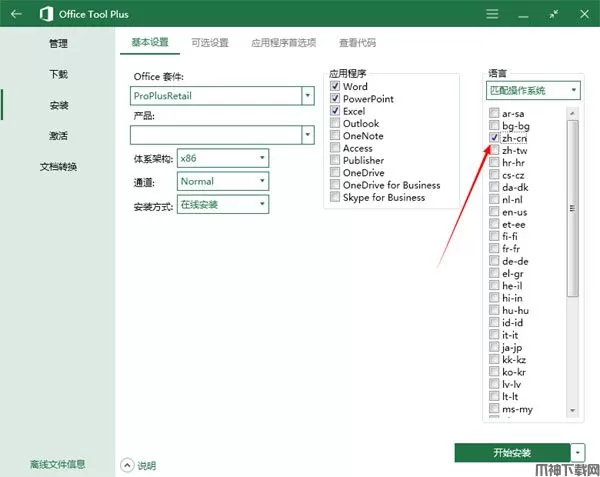This screenshot has width=600, height=477.
Task: Minimize the Office Tool Plus window
Action: pos(553,15)
